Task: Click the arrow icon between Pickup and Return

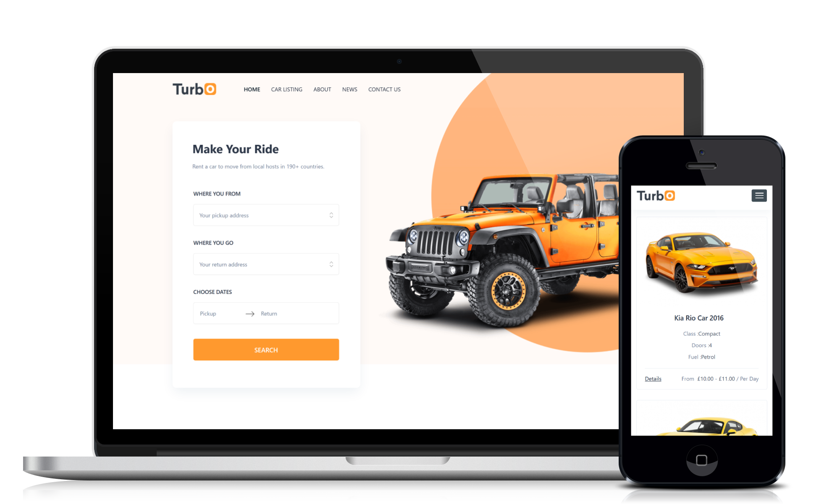Action: click(x=248, y=313)
